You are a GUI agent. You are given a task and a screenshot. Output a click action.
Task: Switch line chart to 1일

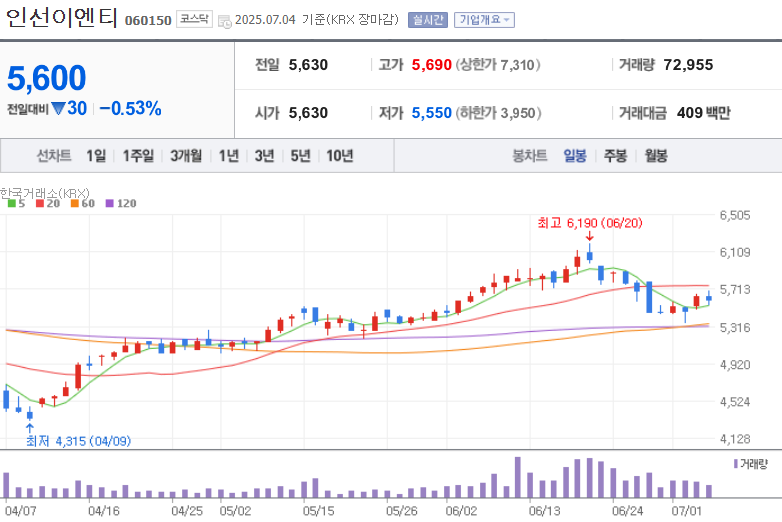(96, 156)
